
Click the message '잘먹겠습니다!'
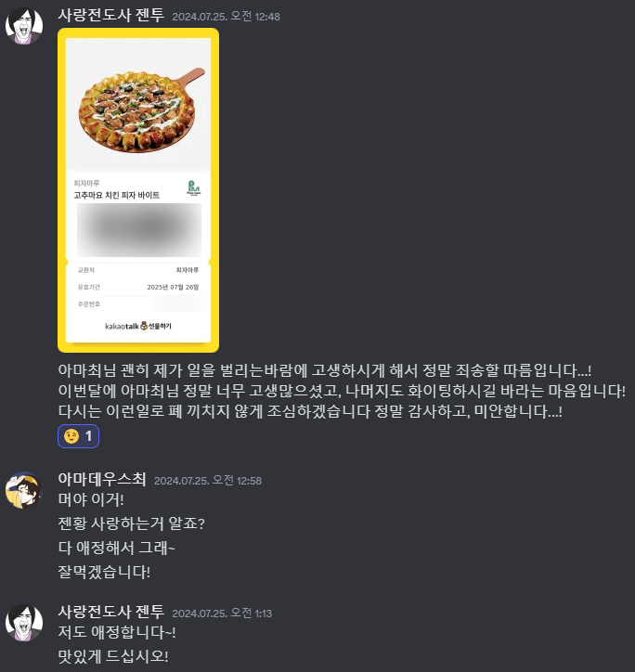(x=104, y=572)
